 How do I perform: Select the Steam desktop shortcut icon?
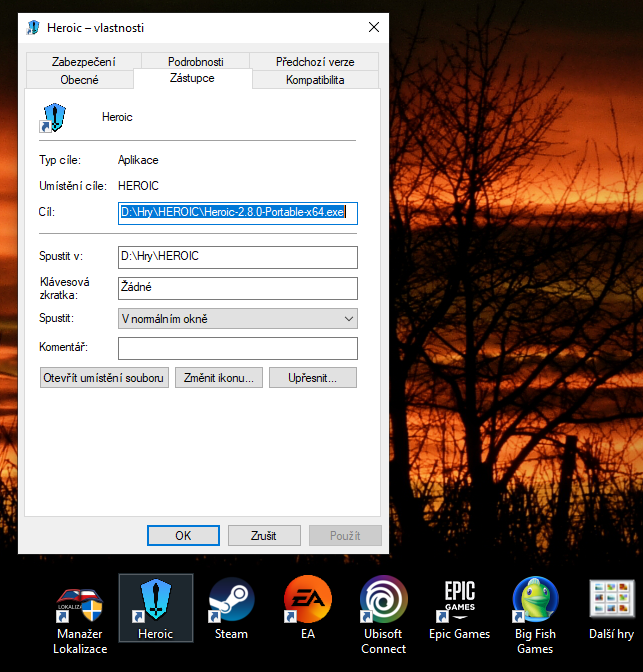(231, 601)
